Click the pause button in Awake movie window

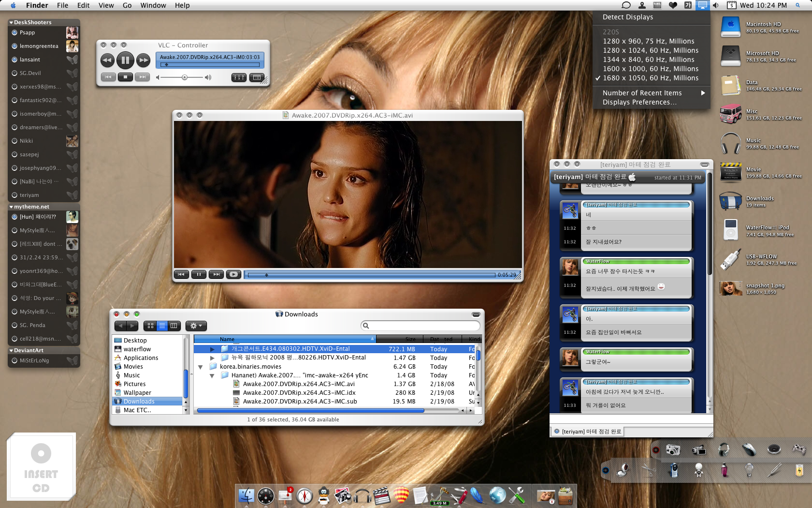point(199,274)
